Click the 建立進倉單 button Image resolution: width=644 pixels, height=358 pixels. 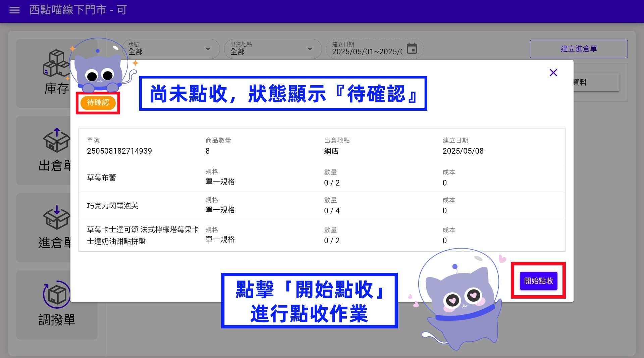579,49
